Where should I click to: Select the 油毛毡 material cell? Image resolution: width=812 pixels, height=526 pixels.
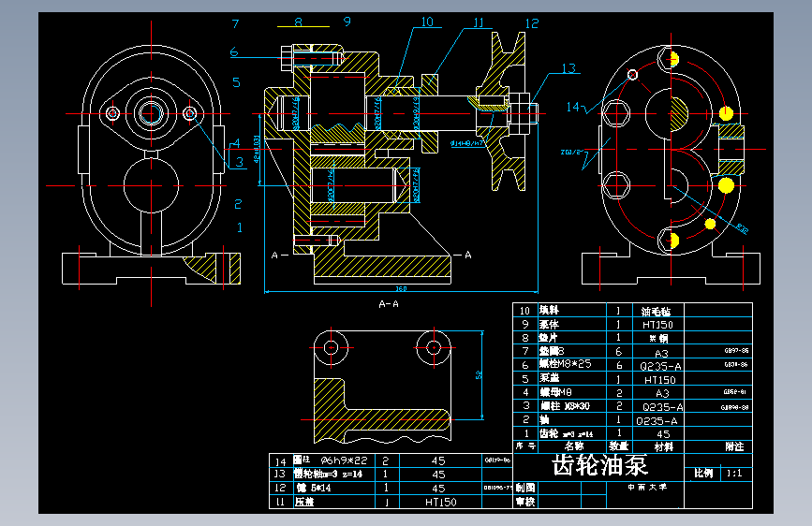coord(657,311)
